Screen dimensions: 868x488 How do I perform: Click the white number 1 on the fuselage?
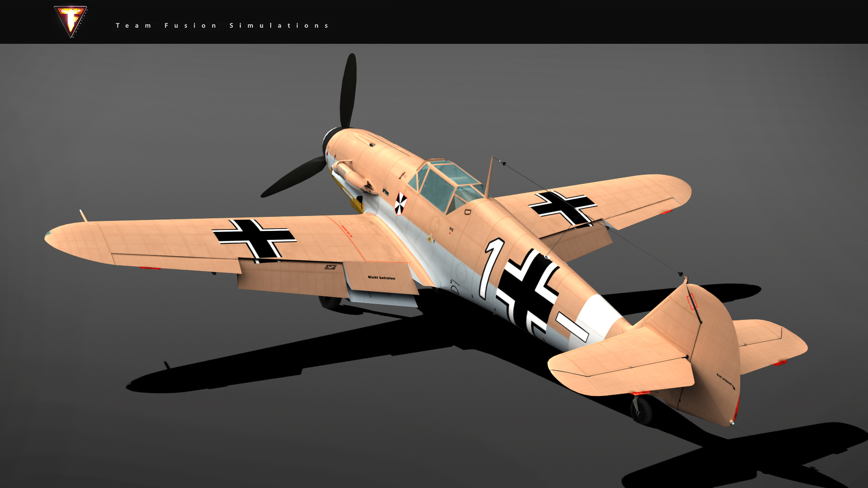coord(491,267)
